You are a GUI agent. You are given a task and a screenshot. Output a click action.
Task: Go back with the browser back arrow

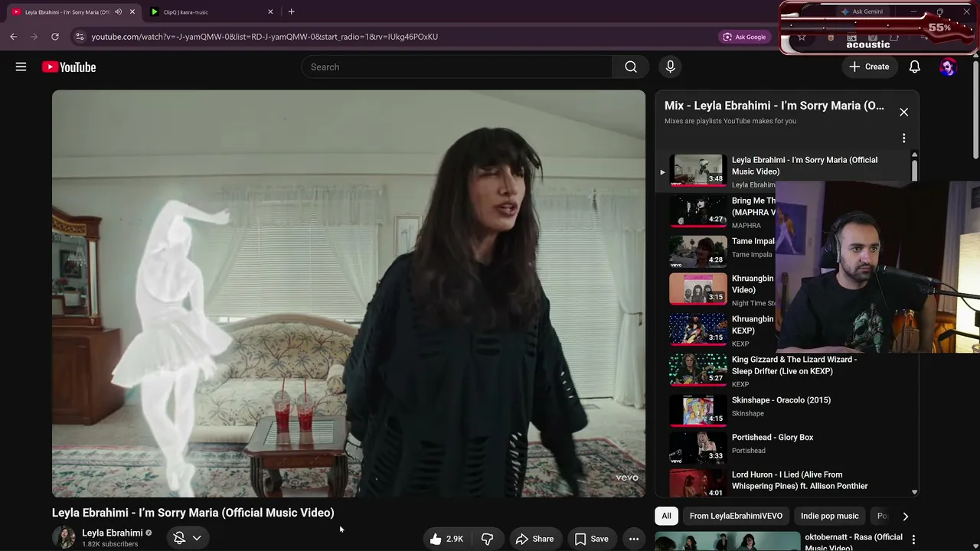[13, 36]
